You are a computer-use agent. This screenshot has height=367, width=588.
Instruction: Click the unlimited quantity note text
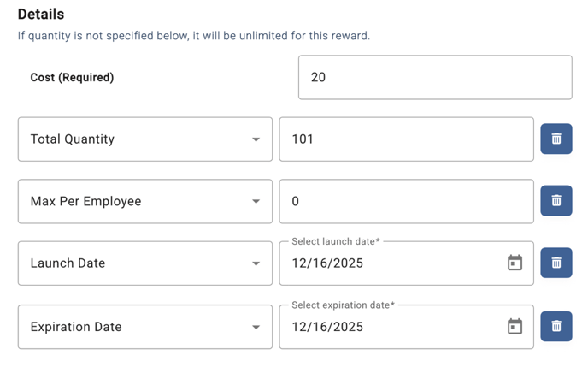click(193, 36)
